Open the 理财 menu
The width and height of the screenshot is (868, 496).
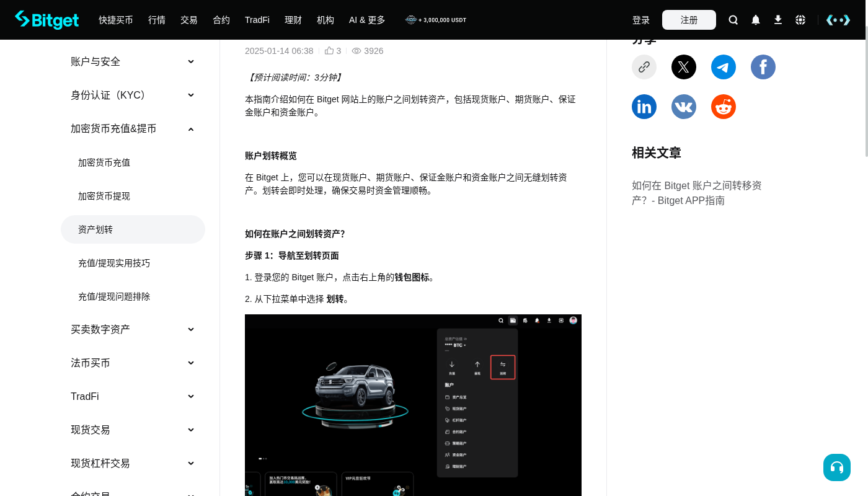[293, 20]
